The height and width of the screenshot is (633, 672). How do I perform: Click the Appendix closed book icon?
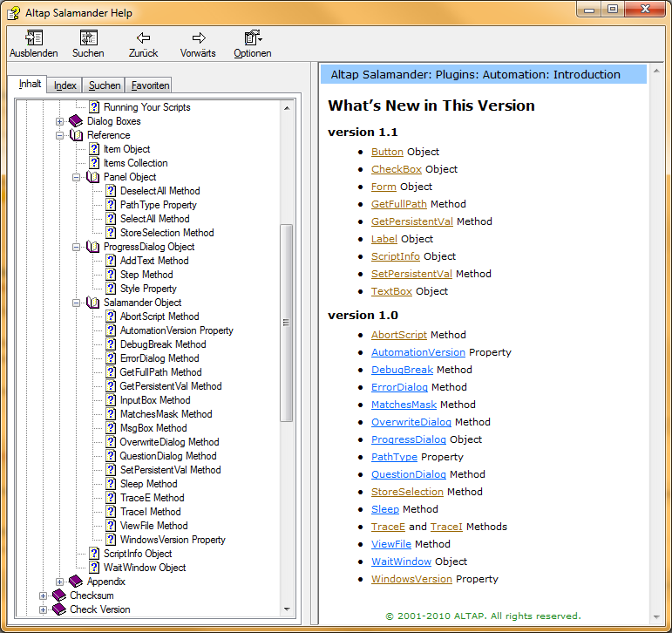click(76, 582)
